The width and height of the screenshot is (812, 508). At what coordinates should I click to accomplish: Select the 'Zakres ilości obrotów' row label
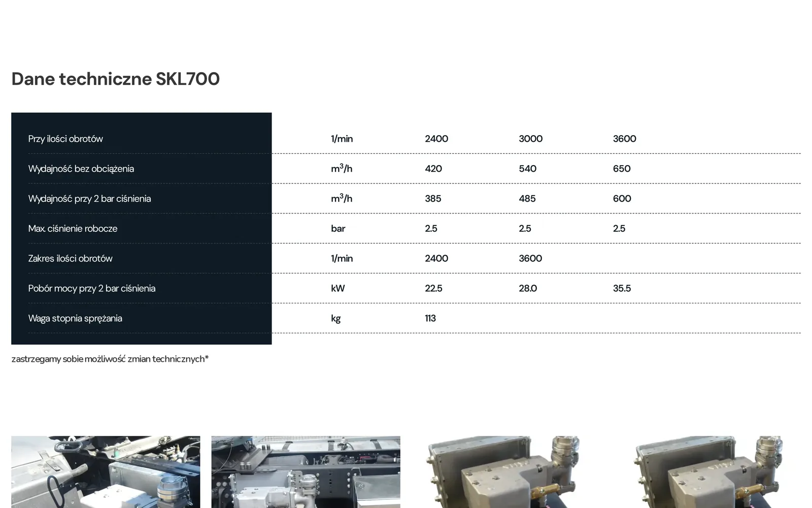(x=70, y=259)
